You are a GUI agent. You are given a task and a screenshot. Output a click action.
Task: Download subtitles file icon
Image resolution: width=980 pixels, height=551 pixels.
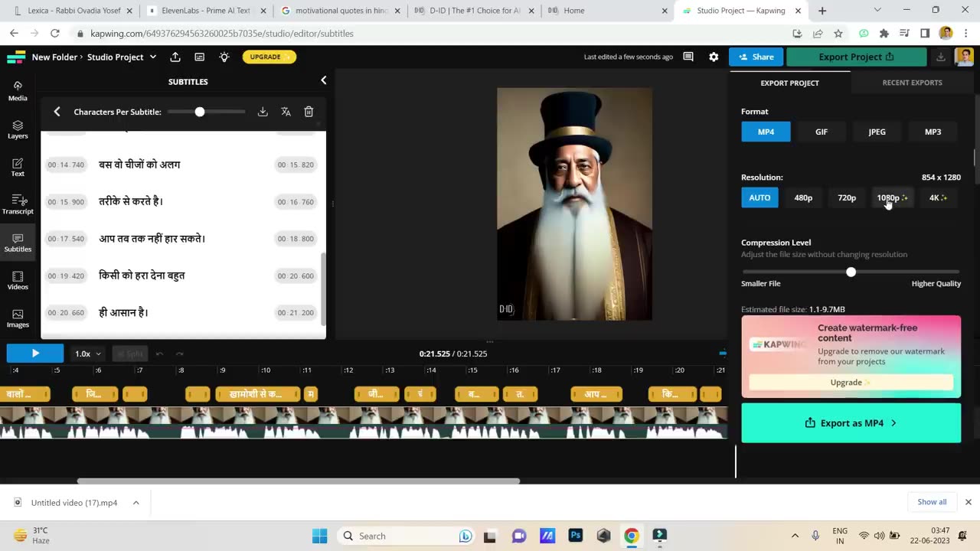(x=263, y=112)
